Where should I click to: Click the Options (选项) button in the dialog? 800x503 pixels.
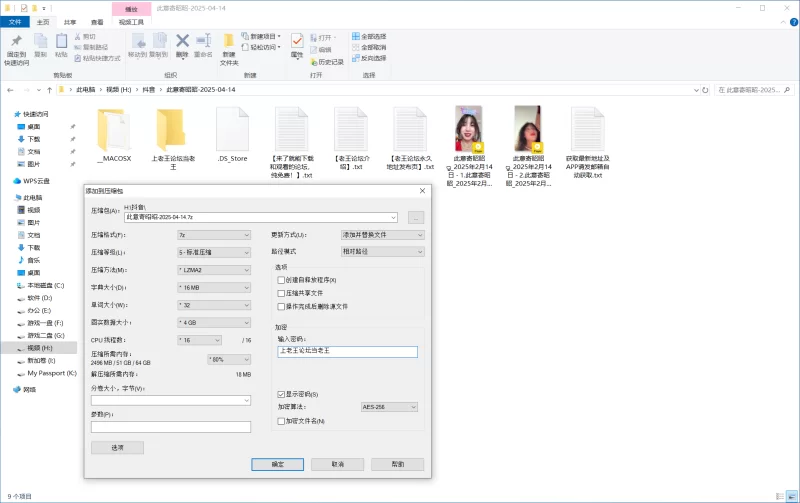117,447
